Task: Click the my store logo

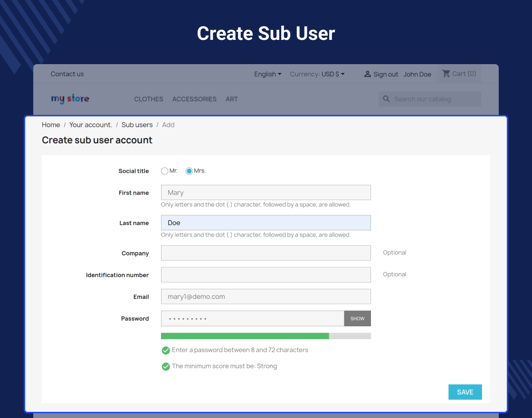Action: [70, 99]
